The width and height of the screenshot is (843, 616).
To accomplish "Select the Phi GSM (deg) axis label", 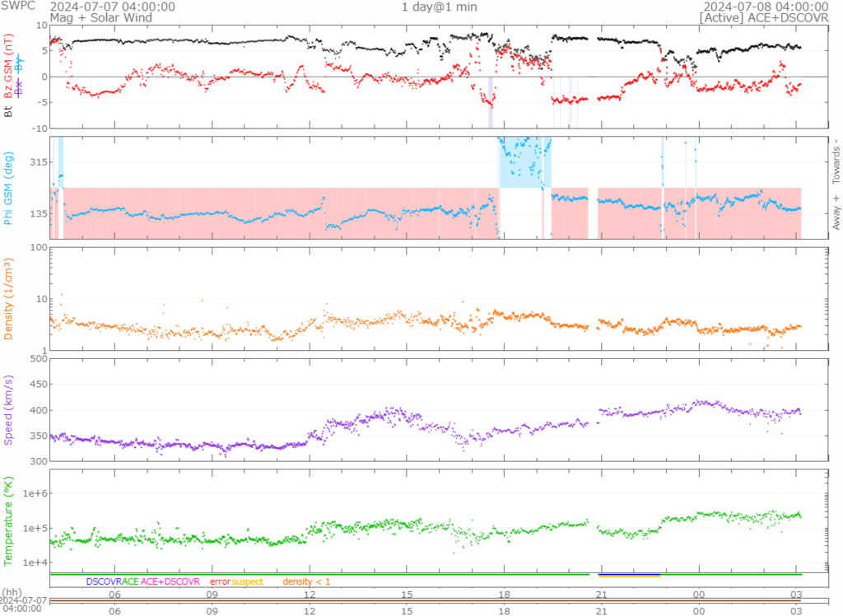I will point(9,187).
